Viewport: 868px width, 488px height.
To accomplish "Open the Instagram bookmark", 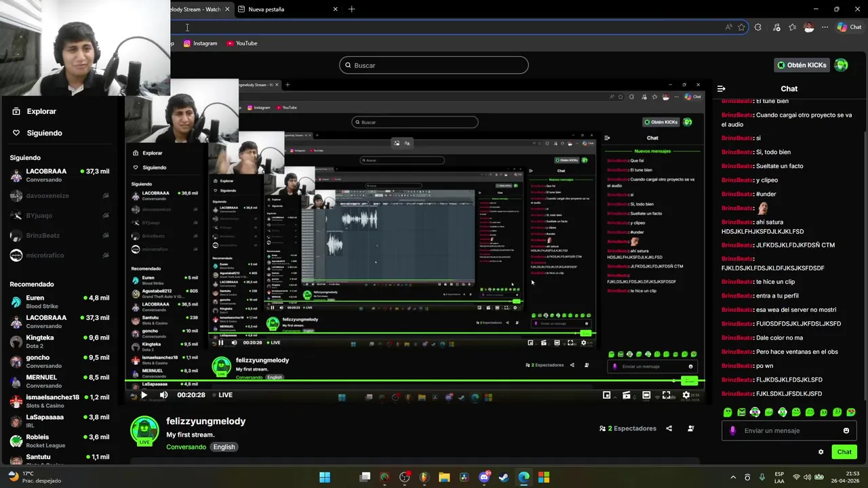I will [x=201, y=43].
